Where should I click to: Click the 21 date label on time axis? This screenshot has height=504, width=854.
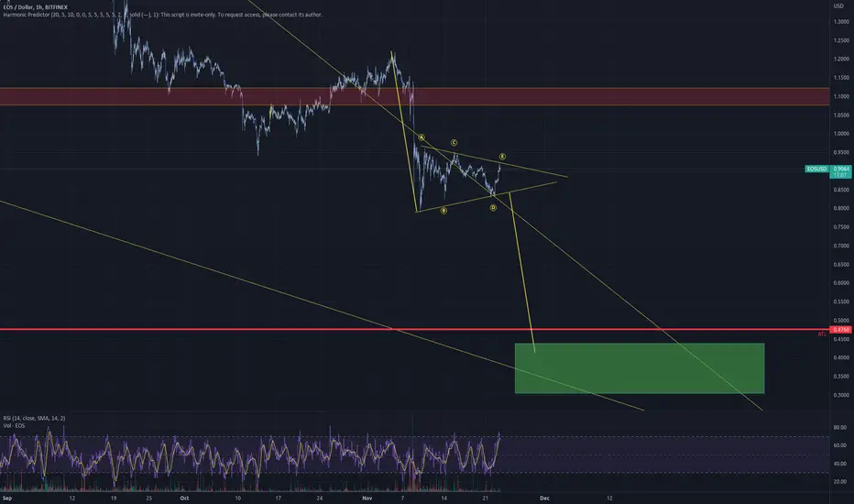[486, 498]
